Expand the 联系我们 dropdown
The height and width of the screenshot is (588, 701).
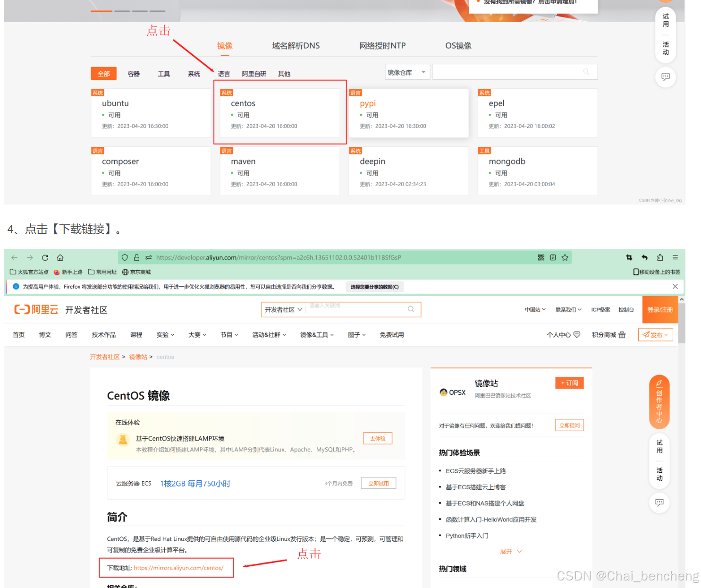(568, 310)
